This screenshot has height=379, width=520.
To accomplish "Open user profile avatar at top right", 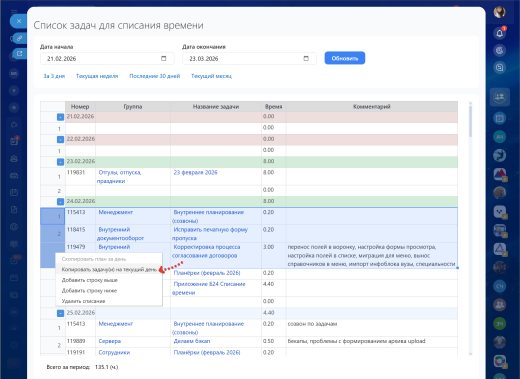I will (499, 12).
